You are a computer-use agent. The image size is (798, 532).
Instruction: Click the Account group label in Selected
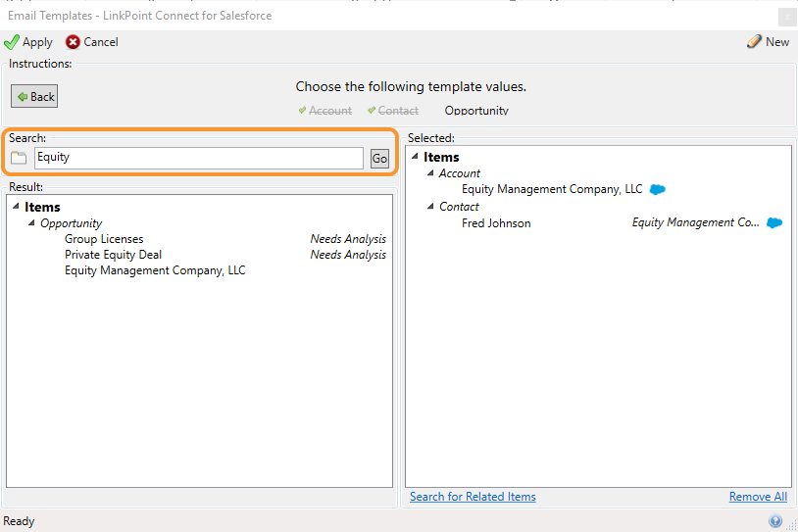point(459,173)
